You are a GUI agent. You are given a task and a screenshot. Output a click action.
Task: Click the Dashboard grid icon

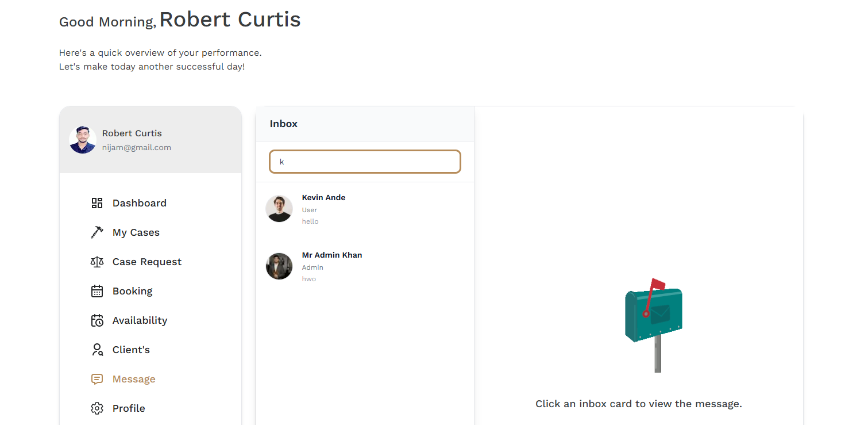(x=97, y=203)
